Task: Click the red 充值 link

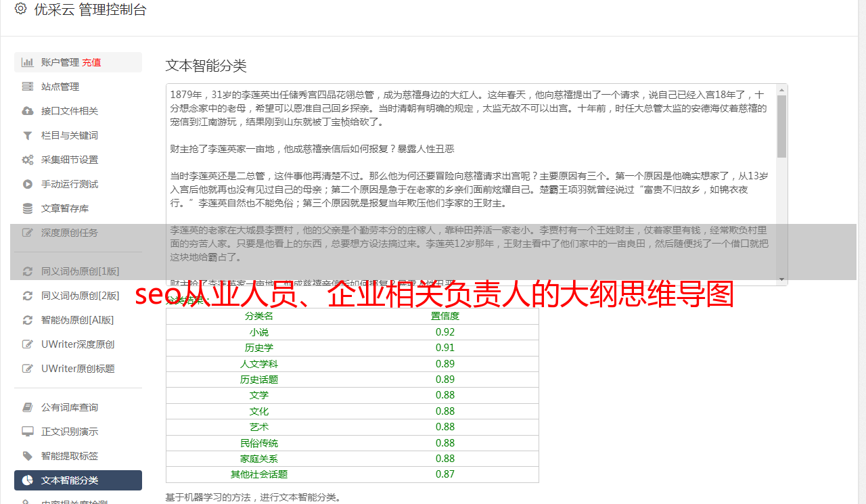Action: 91,62
